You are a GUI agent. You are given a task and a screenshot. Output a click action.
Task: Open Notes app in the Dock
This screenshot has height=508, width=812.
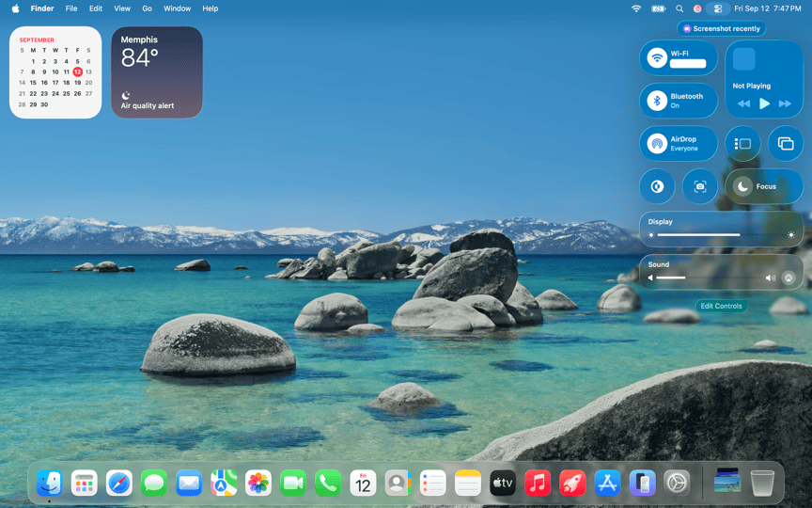[x=468, y=484]
